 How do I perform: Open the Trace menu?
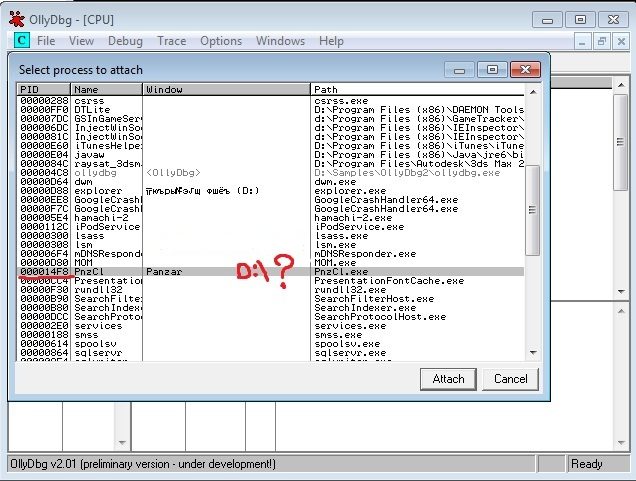click(x=171, y=41)
